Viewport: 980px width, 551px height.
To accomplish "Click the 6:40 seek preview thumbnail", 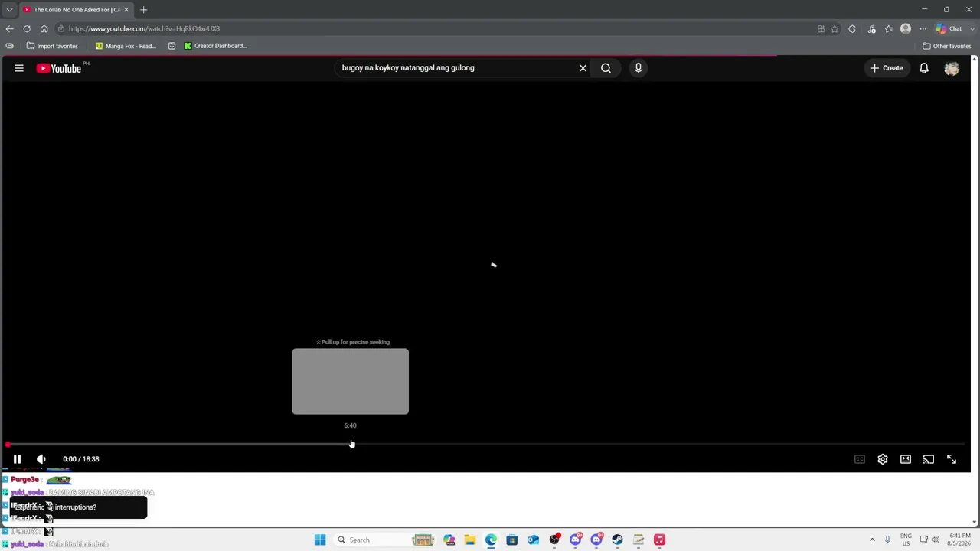I will pos(350,381).
